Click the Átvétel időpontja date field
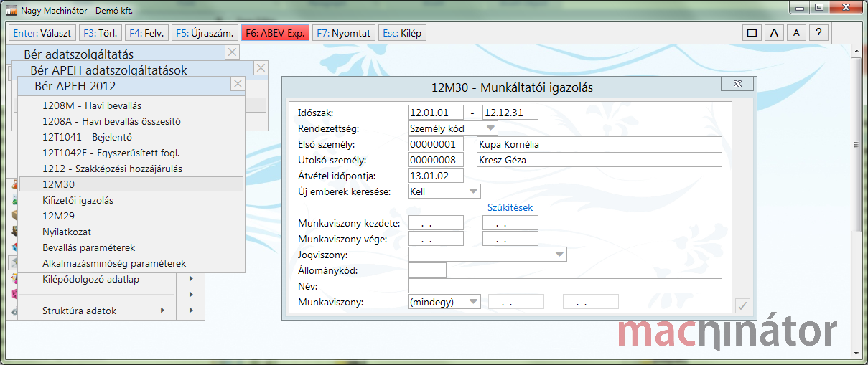Screen dimensions: 868x365 tap(435, 176)
